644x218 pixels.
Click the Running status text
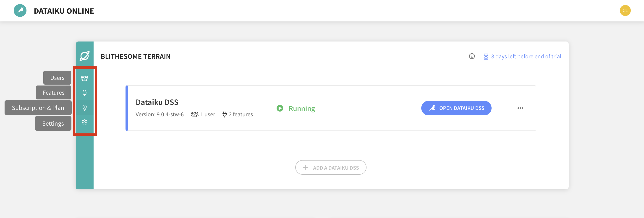tap(302, 108)
